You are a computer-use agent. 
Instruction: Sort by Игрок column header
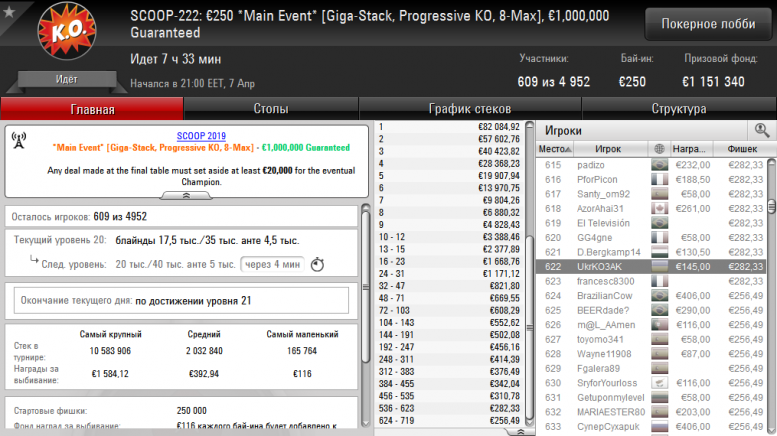pos(608,149)
